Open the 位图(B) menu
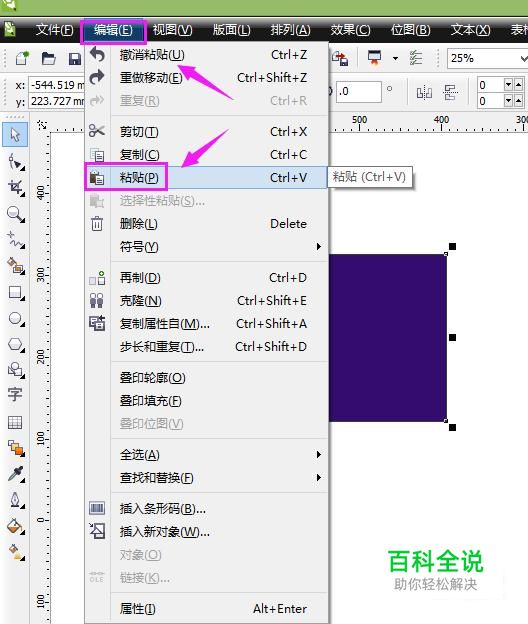The width and height of the screenshot is (528, 624). click(410, 30)
